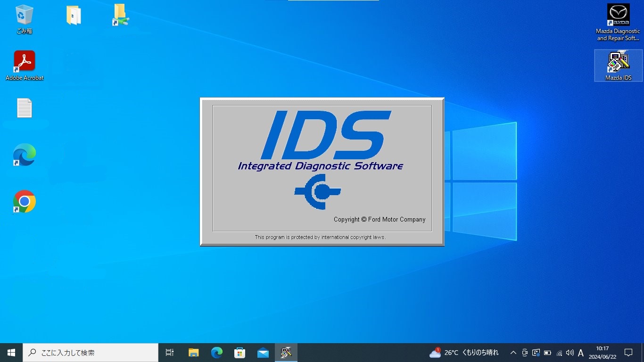Image resolution: width=644 pixels, height=362 pixels.
Task: Open the plain folder icon beside Recycle Bin
Action: click(x=74, y=15)
